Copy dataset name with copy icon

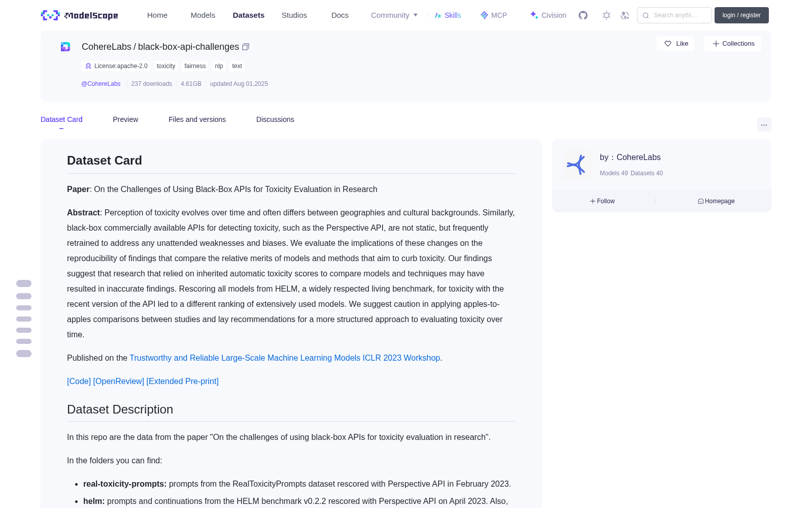(x=246, y=47)
